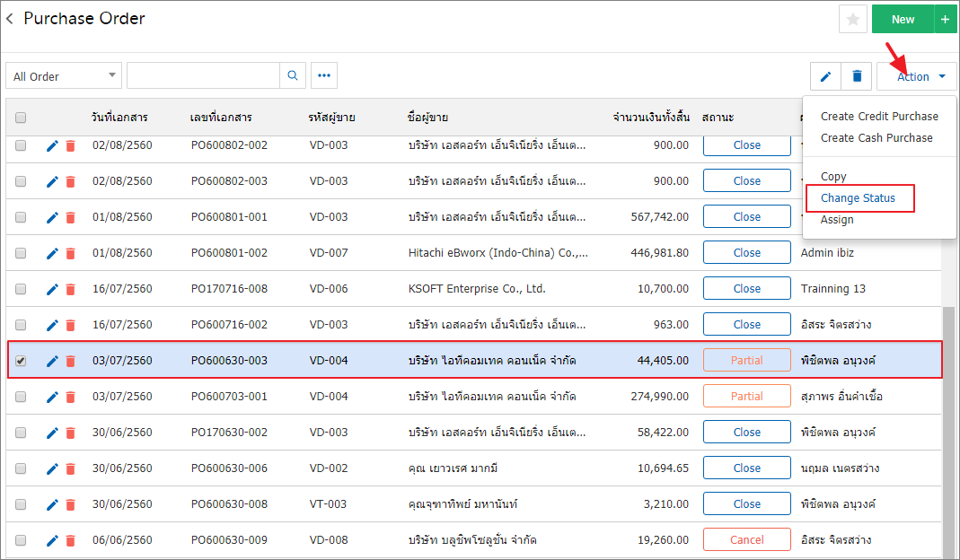Edit row PO600801-001 with pencil icon

[x=52, y=217]
